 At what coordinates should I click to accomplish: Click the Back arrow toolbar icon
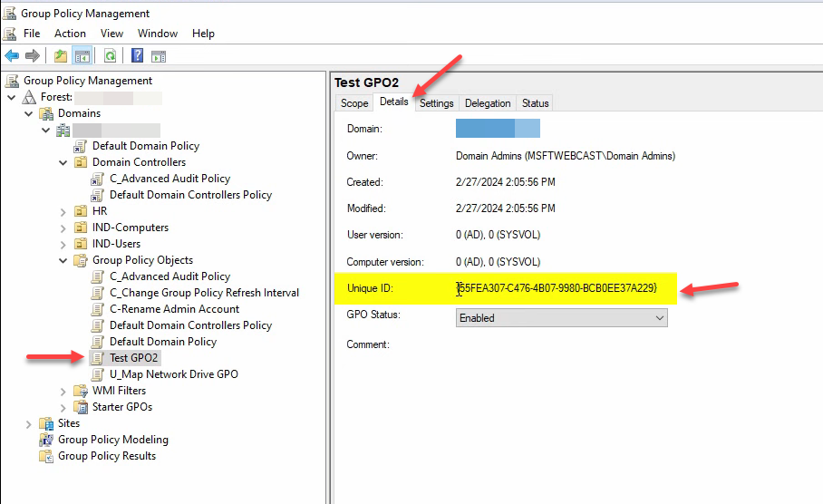pos(12,55)
